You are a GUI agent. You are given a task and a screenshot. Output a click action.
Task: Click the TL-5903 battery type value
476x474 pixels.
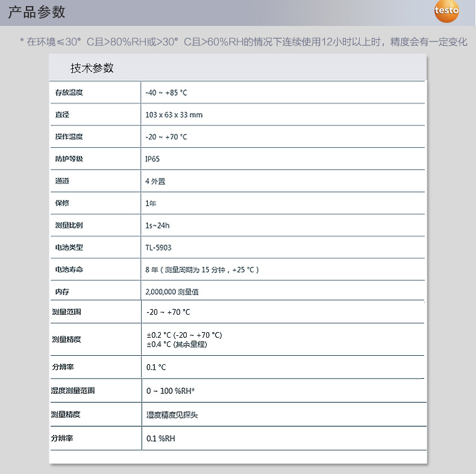[159, 248]
